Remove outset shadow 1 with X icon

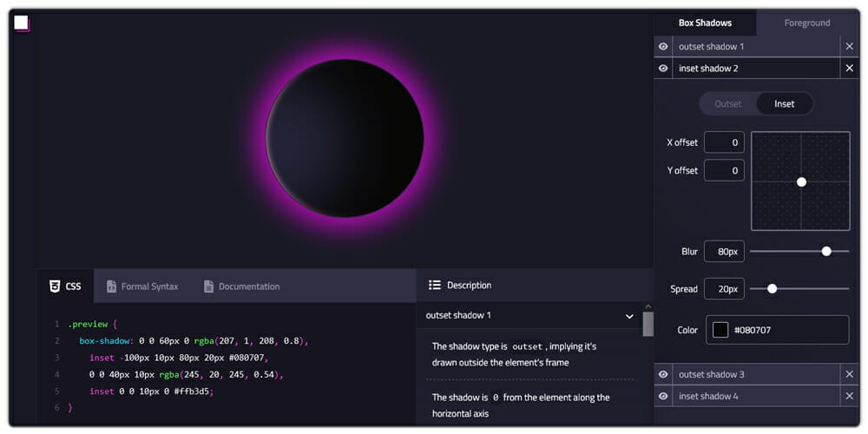849,47
